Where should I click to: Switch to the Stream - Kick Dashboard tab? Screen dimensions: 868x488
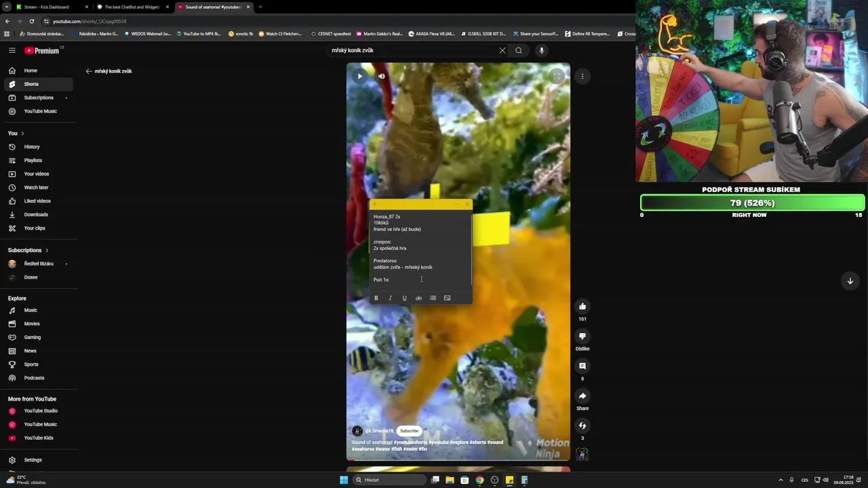pos(52,7)
